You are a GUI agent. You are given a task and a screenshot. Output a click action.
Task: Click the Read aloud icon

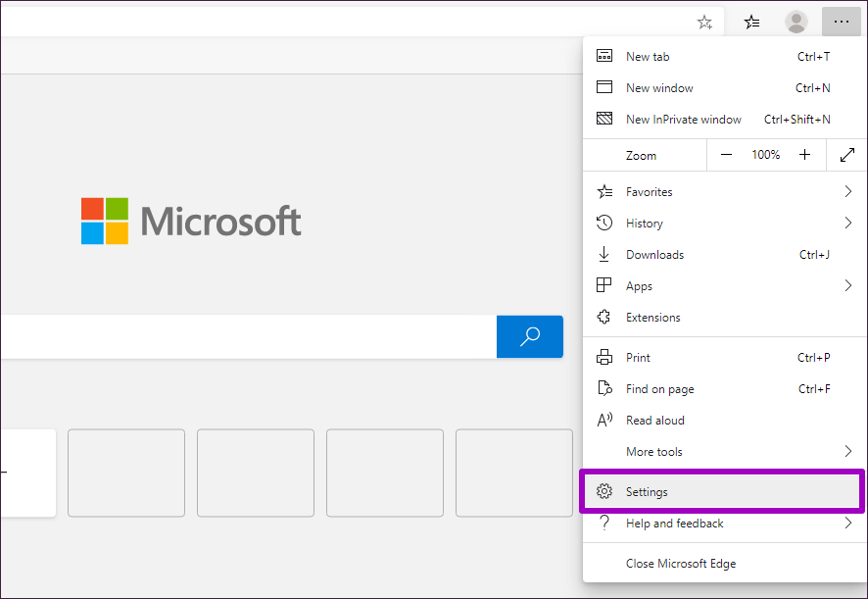click(604, 420)
